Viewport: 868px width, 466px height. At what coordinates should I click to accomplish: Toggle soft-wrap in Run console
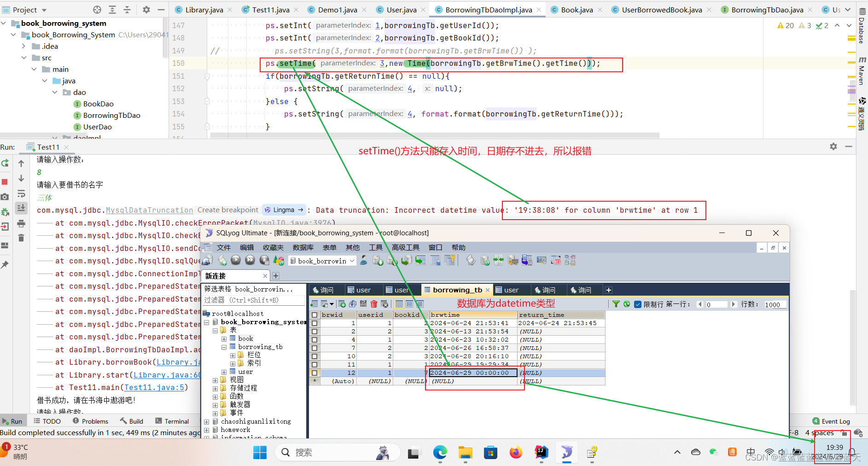coord(21,193)
